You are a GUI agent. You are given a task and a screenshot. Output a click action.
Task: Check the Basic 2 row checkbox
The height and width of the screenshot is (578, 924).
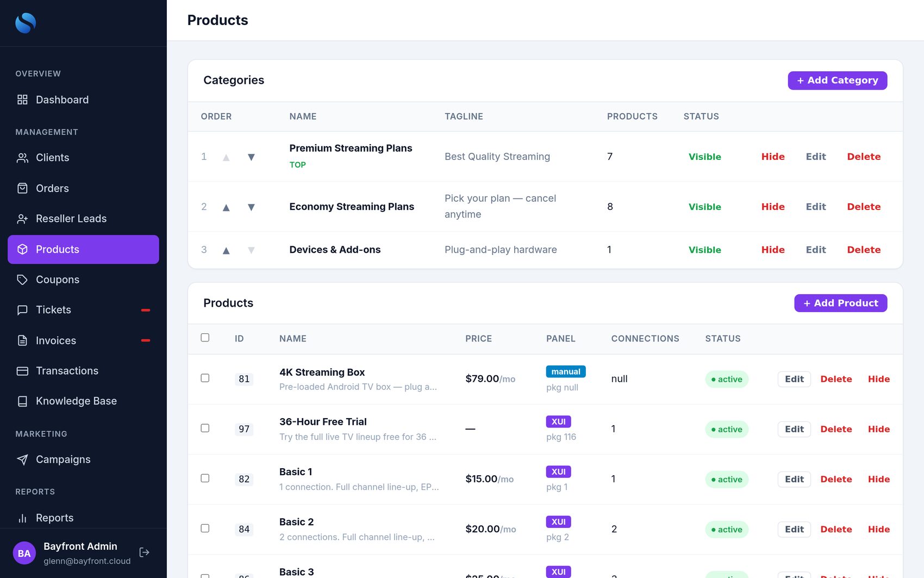[205, 528]
